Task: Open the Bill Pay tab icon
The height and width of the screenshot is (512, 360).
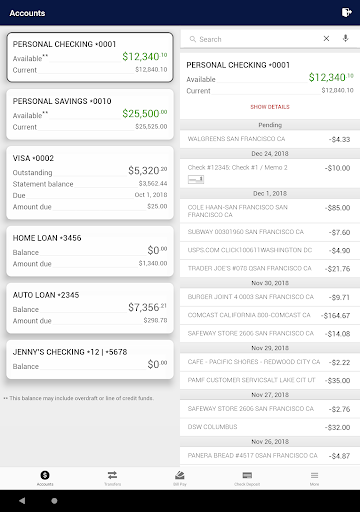Action: pyautogui.click(x=180, y=475)
